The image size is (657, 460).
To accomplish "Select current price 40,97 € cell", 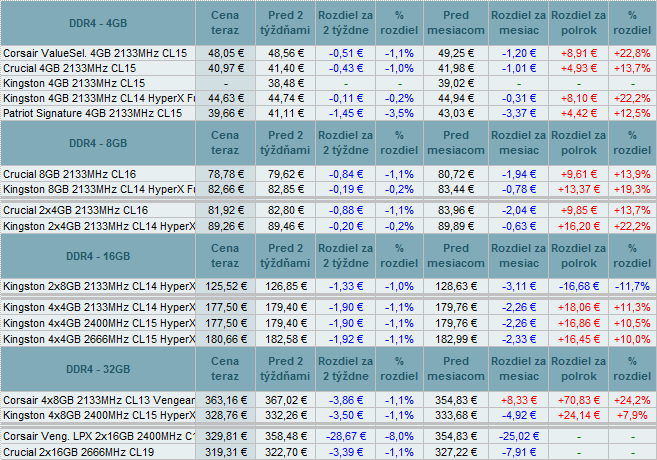I will pos(226,68).
